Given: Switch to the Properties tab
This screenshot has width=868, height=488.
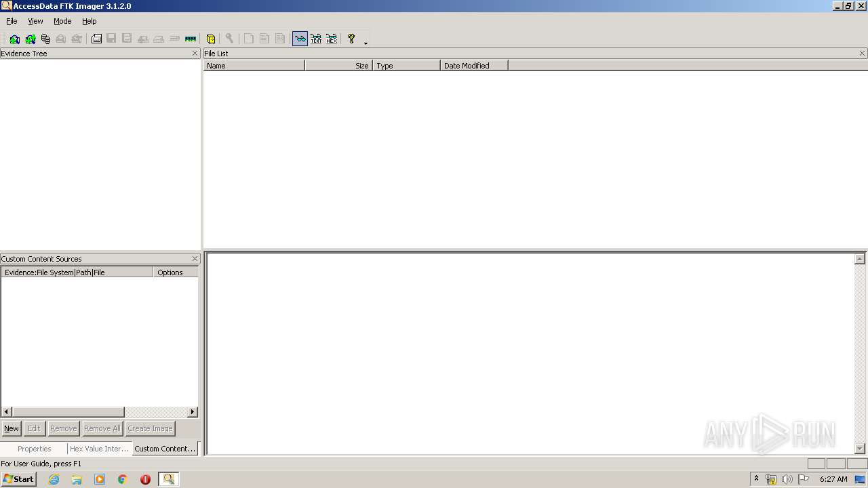Looking at the screenshot, I should tap(34, 449).
